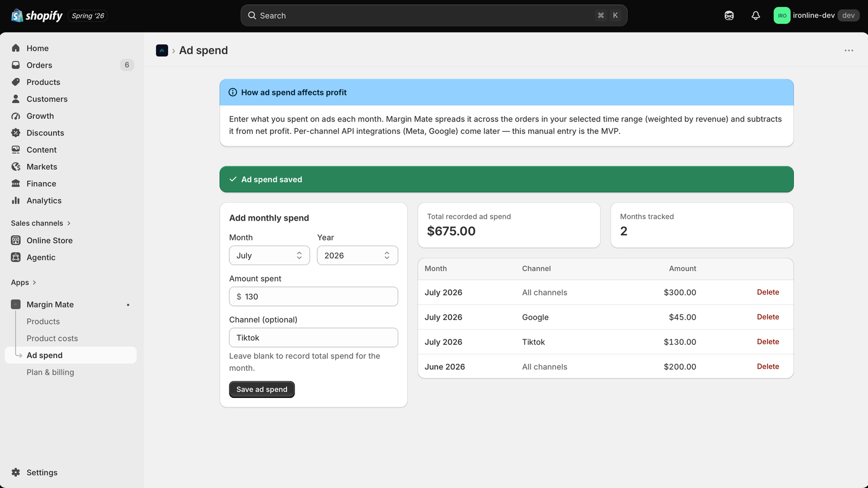868x488 pixels.
Task: Click the Google channel cell
Action: pyautogui.click(x=535, y=317)
